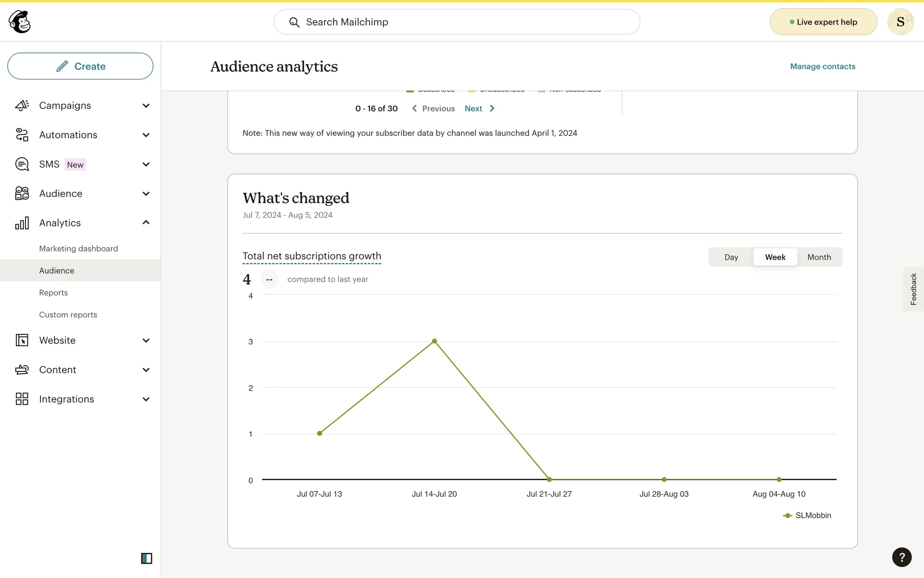This screenshot has width=924, height=578.
Task: Expand the Content menu chevron
Action: 146,370
